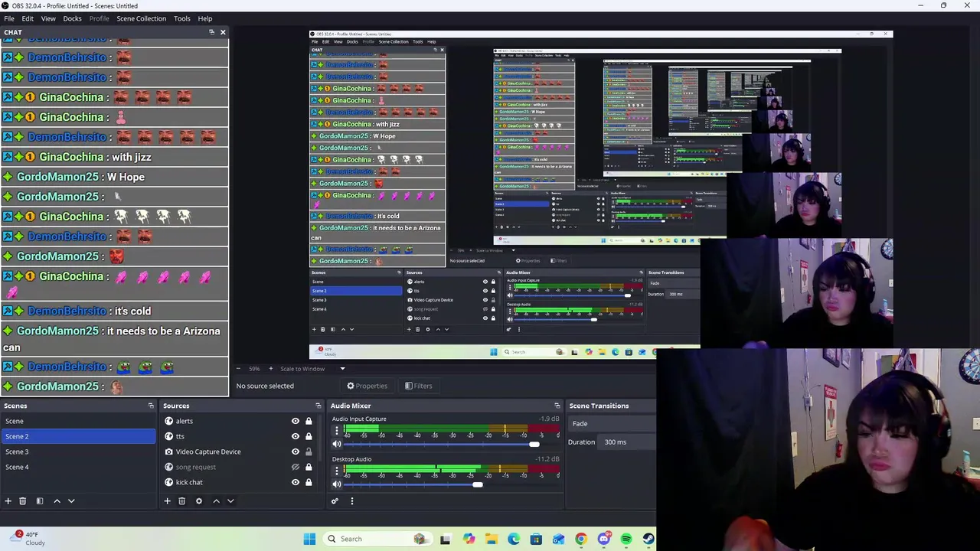Remove selected scene with the trash icon
980x551 pixels.
pyautogui.click(x=23, y=500)
